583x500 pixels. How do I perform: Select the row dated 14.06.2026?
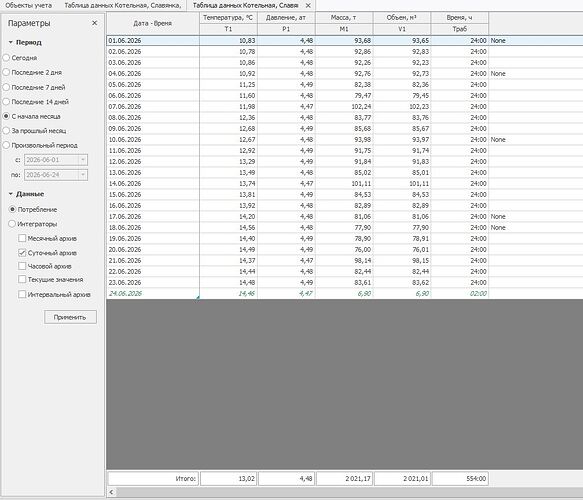tap(345, 184)
